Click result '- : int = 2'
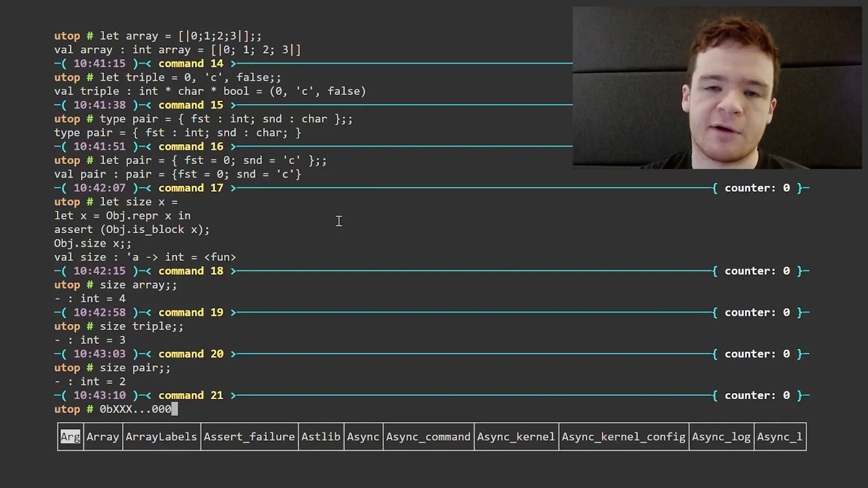This screenshot has height=488, width=868. pos(90,381)
